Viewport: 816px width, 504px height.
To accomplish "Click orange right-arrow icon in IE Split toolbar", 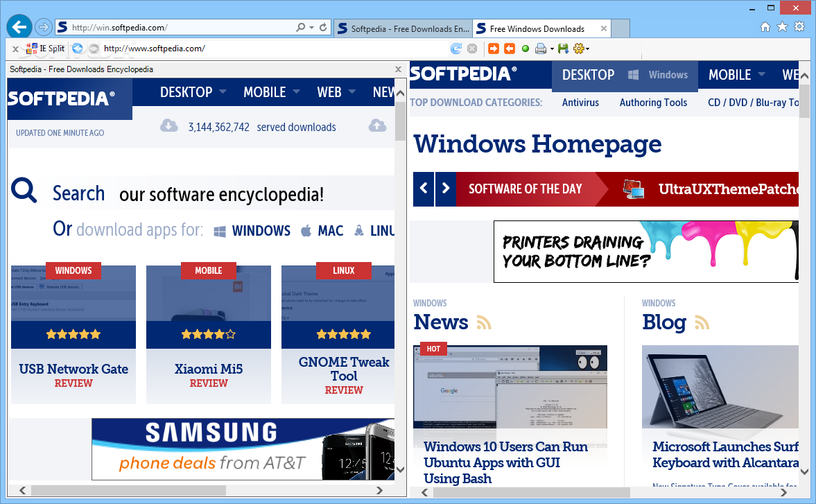I will pos(494,49).
